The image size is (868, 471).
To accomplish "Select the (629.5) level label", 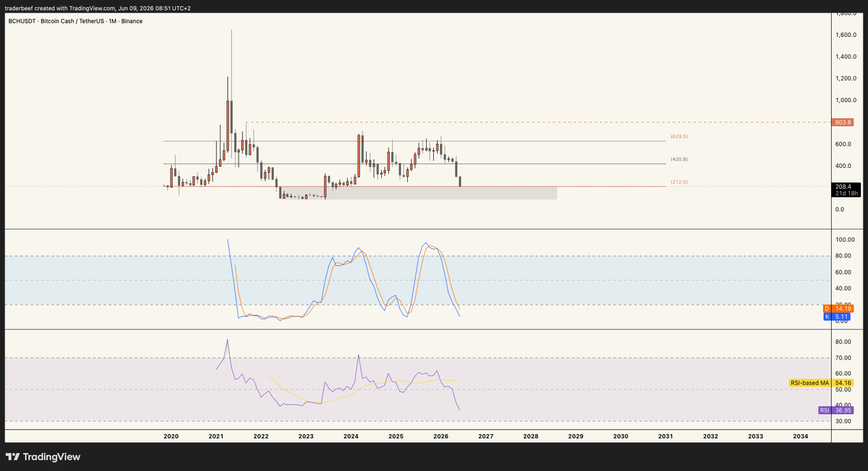I will (x=678, y=136).
